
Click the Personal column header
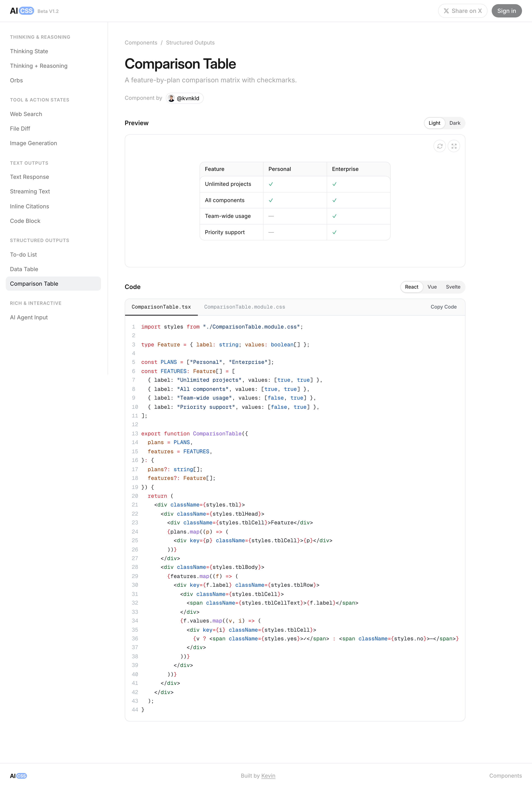(x=295, y=169)
